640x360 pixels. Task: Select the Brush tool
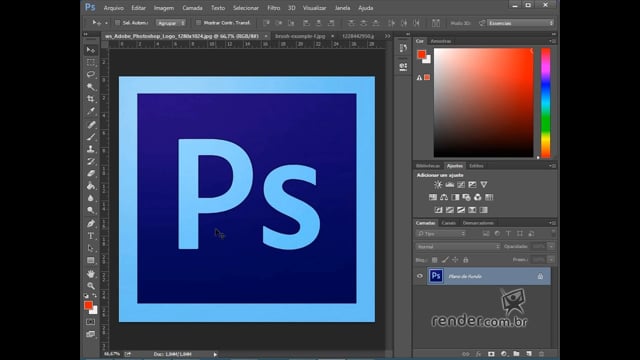(x=91, y=137)
